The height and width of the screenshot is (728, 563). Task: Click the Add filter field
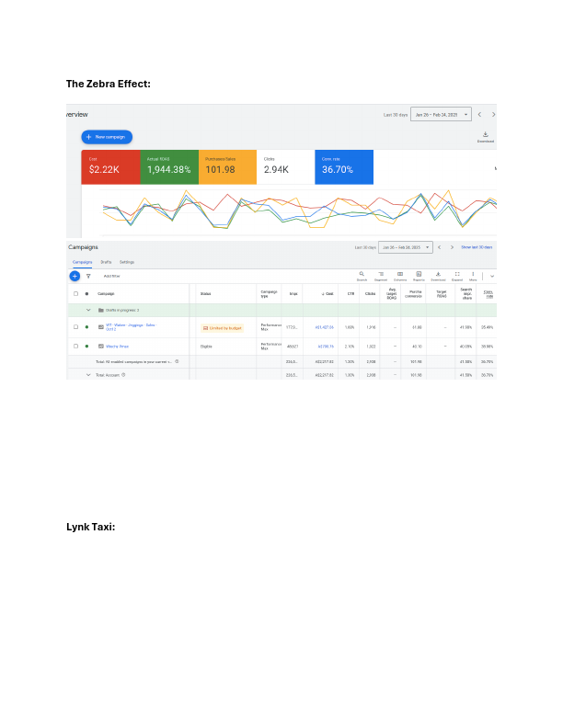(112, 277)
